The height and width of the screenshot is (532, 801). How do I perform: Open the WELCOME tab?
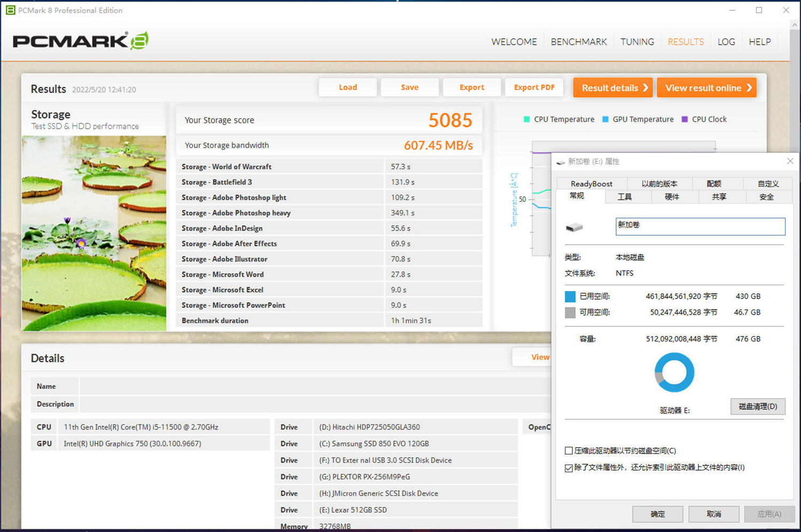click(x=514, y=42)
